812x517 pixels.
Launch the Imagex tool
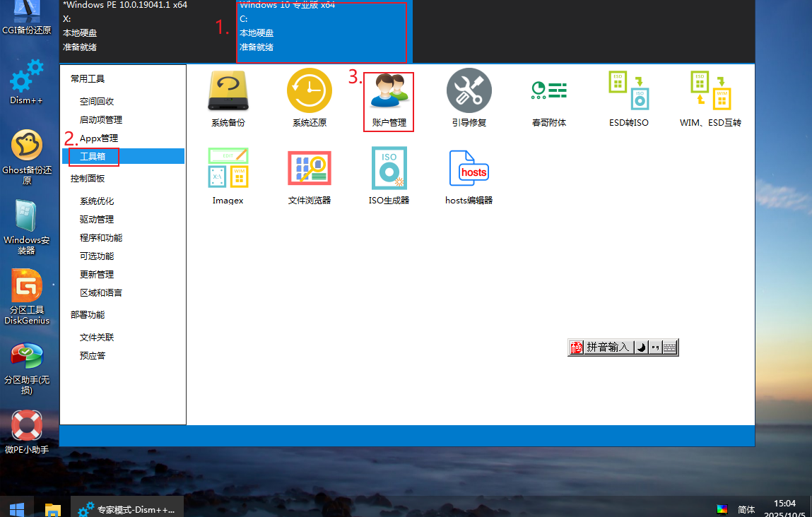(x=228, y=176)
